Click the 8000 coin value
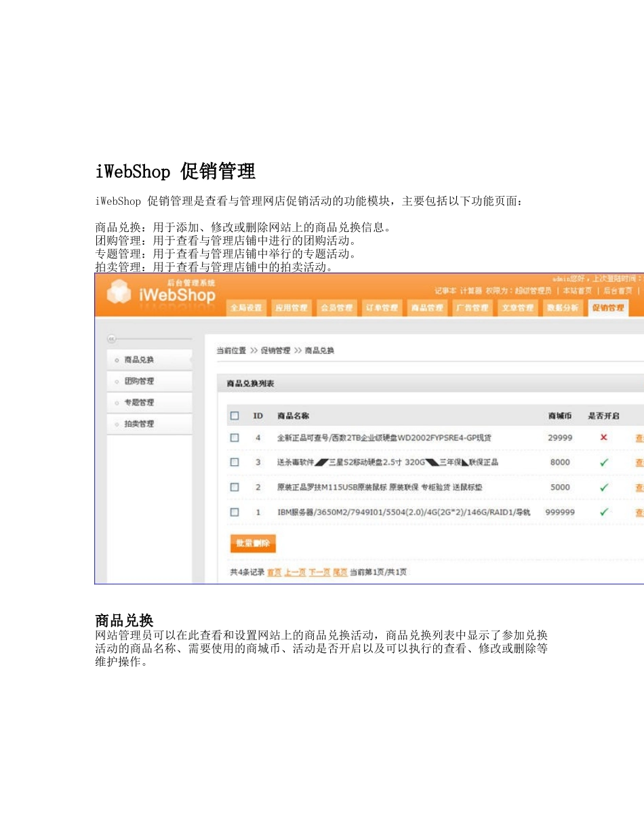 click(560, 462)
